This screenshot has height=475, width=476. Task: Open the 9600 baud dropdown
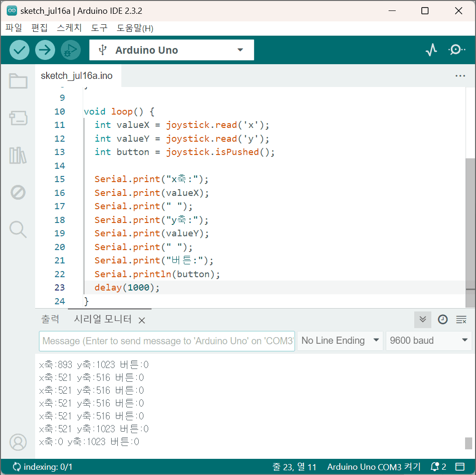pos(428,340)
